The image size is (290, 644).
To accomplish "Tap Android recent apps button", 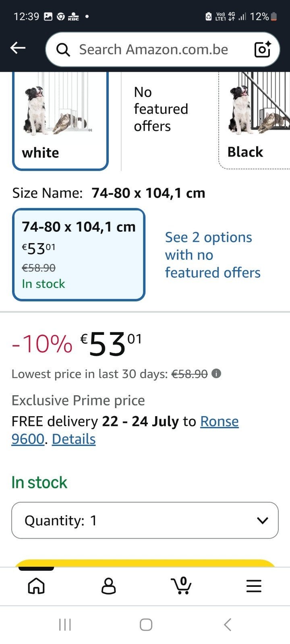I will (65, 625).
